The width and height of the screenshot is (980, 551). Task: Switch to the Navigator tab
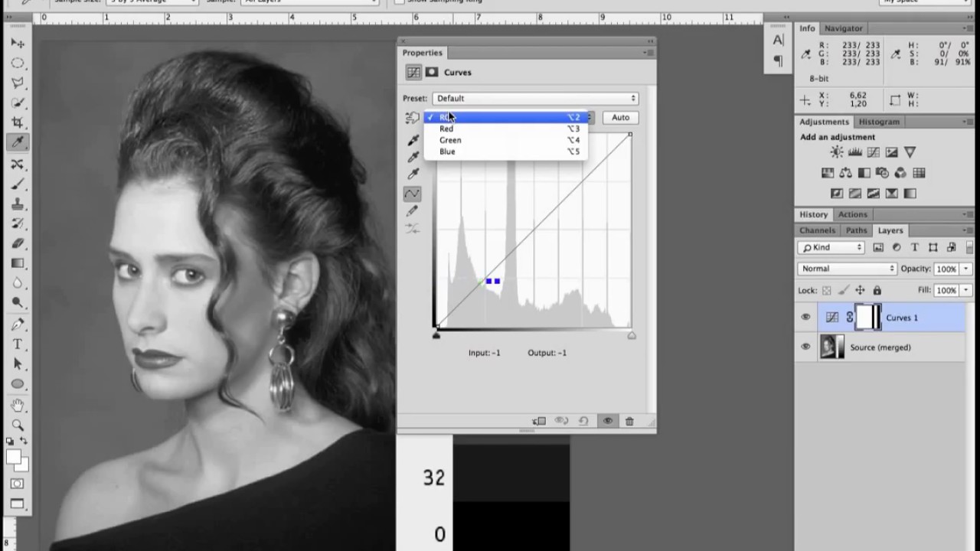coord(843,28)
